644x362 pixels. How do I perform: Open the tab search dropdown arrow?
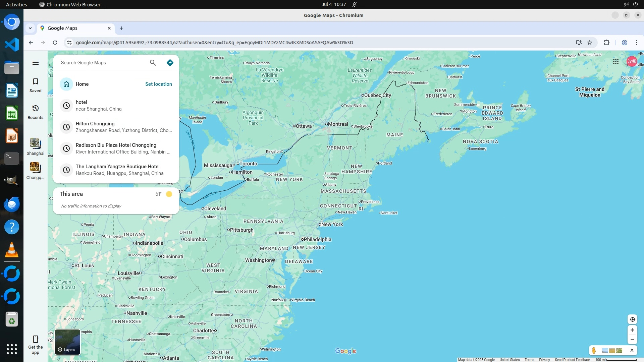[x=30, y=28]
